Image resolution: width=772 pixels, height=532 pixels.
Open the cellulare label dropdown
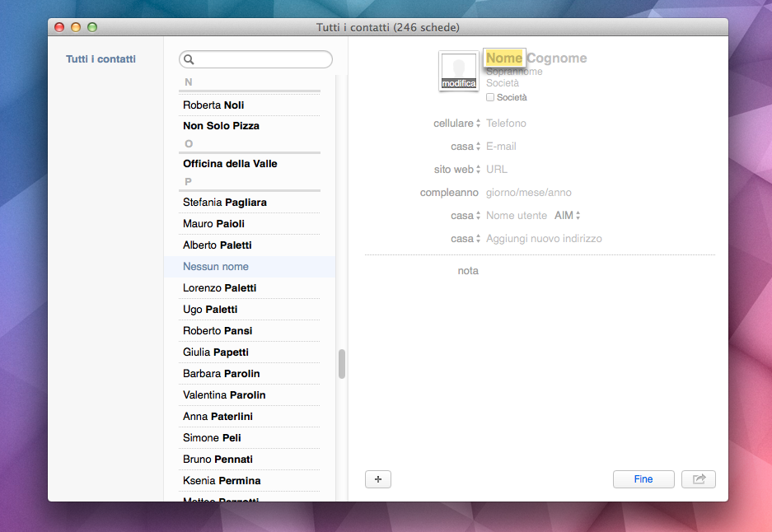[x=456, y=124]
